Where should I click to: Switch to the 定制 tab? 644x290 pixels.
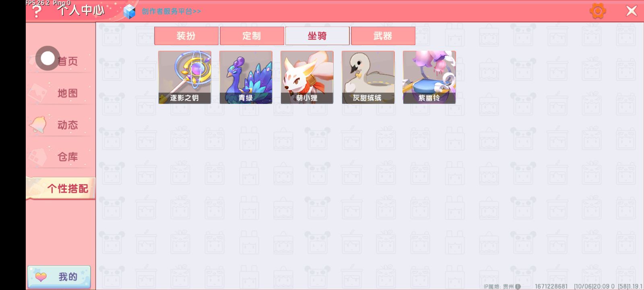(x=252, y=36)
